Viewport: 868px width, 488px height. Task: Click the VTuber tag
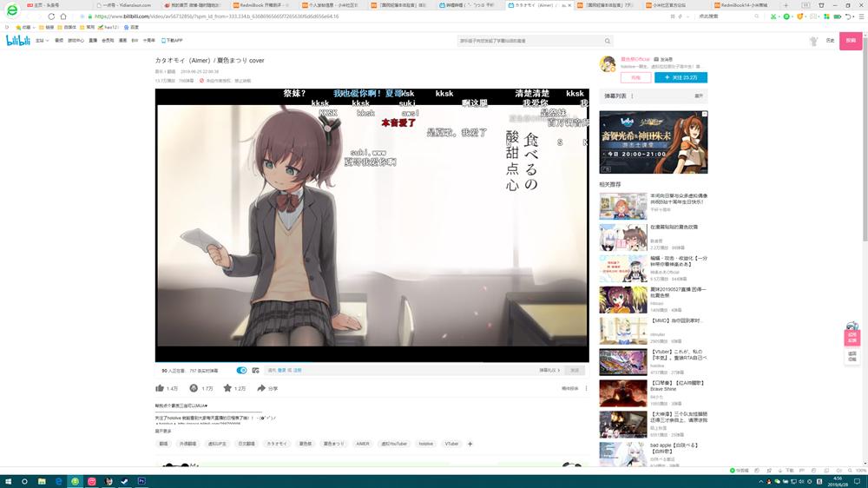[x=451, y=444]
